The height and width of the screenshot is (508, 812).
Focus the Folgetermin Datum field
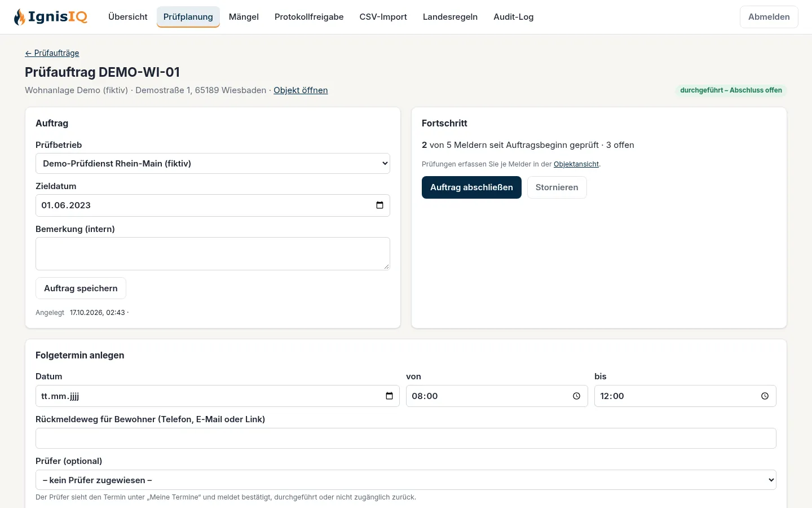pos(218,396)
